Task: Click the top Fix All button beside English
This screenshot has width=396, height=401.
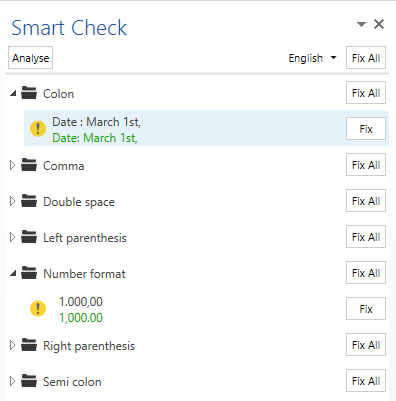Action: point(366,58)
